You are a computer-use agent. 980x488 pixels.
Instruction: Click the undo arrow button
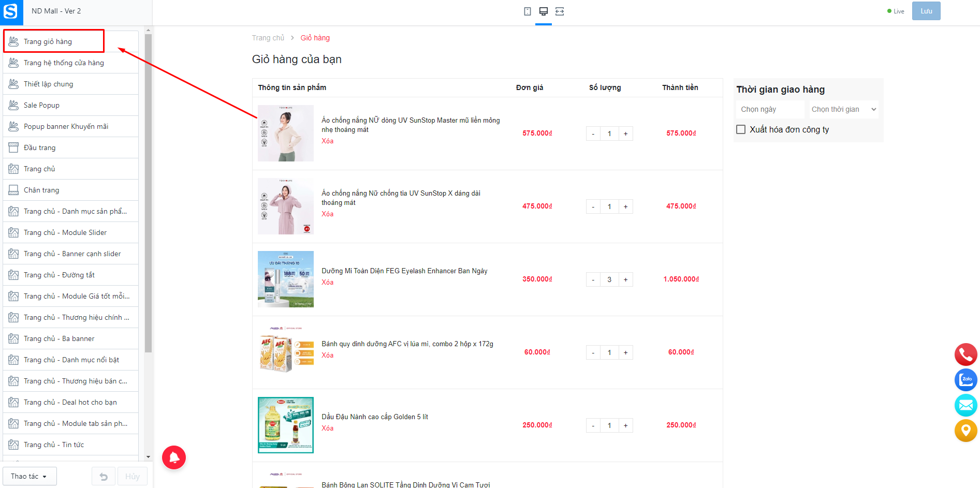[104, 477]
